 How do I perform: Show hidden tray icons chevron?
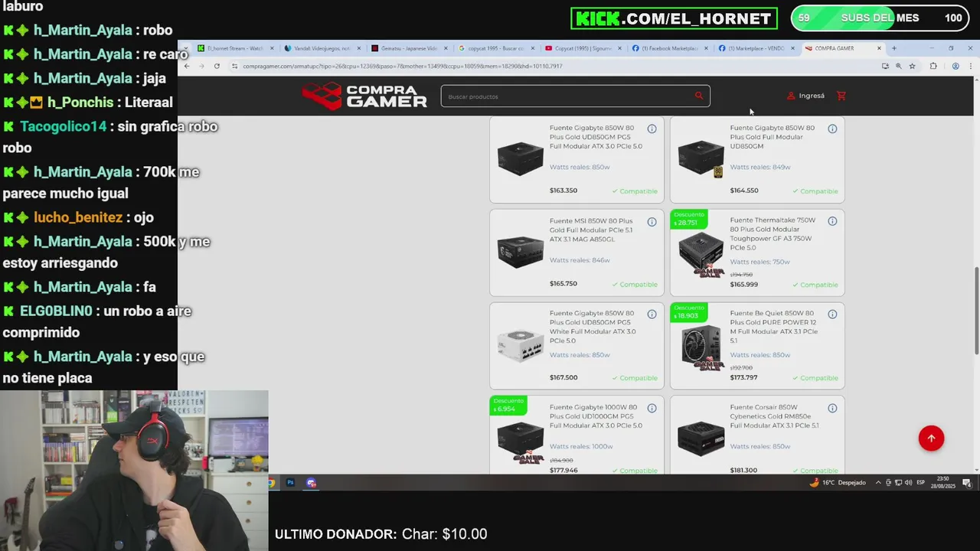pos(878,483)
